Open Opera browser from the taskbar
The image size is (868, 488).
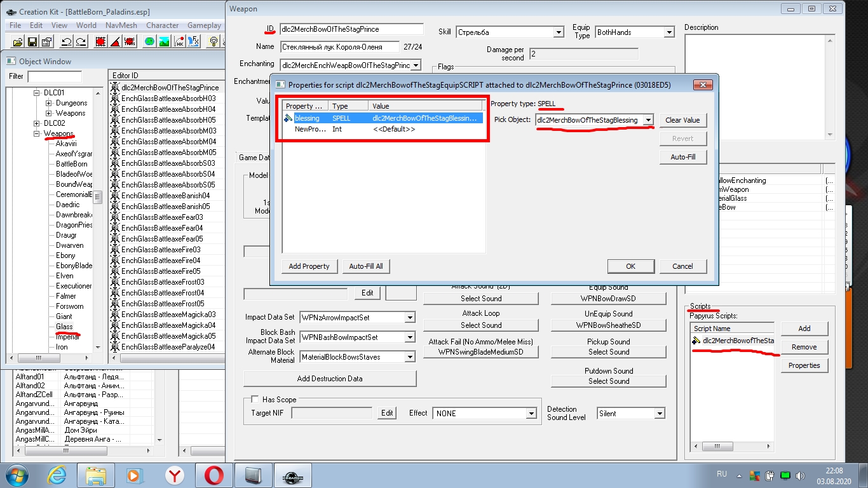click(x=214, y=475)
